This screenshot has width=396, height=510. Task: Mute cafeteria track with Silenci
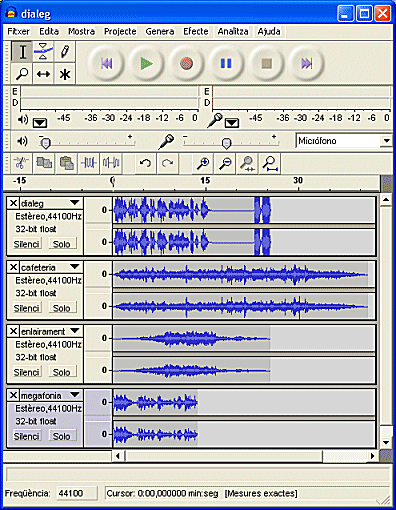pos(27,308)
